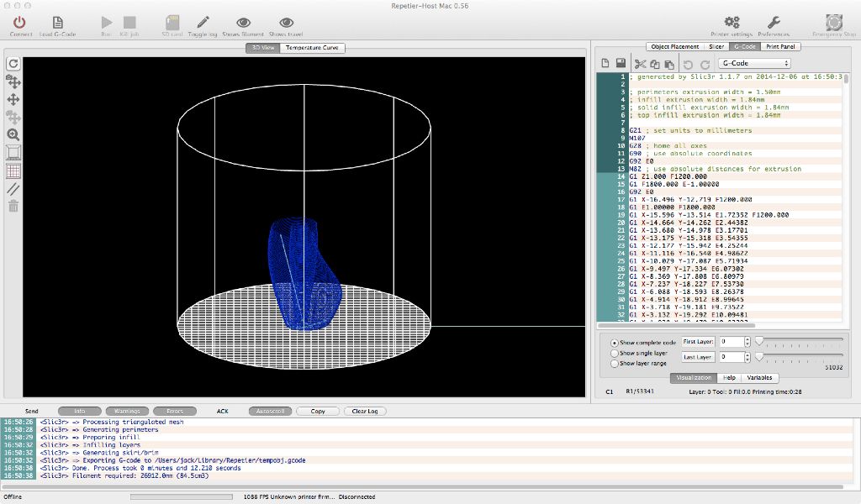This screenshot has height=504, width=861.
Task: Select the Show single layer radio button
Action: 615,354
